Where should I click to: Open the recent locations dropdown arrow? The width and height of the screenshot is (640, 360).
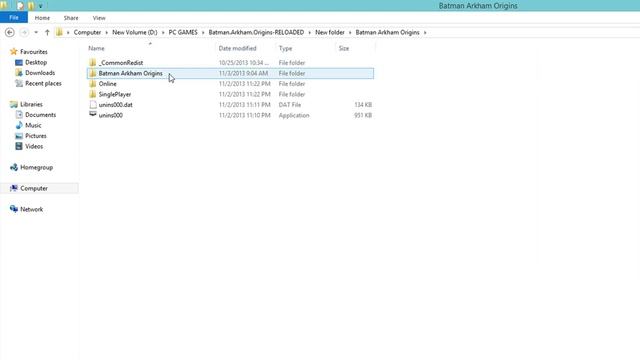coord(36,32)
